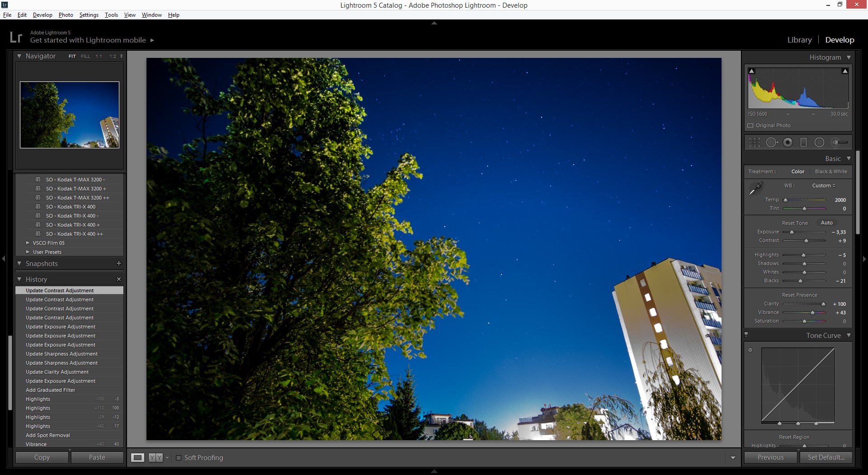This screenshot has height=475, width=868.
Task: Collapse the left panel group arrow
Action: click(4, 259)
